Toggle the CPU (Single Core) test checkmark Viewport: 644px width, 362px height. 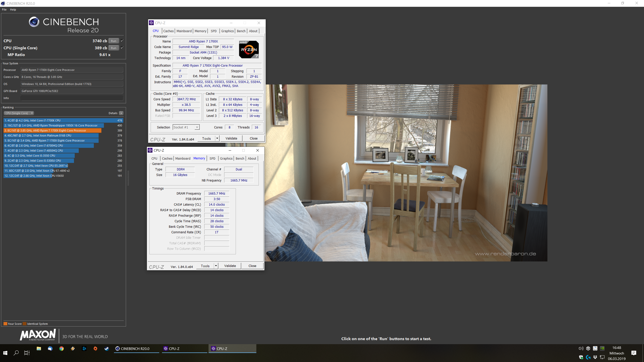coord(122,48)
